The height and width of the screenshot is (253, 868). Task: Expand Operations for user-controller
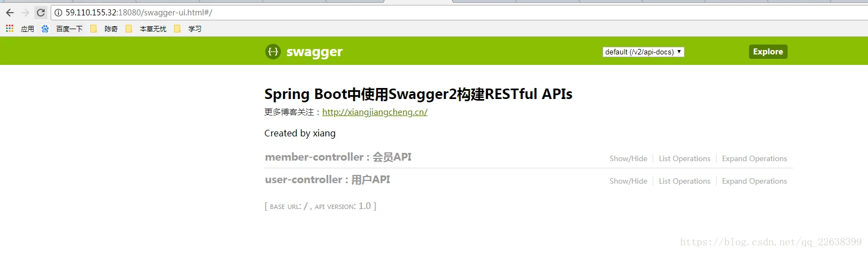[755, 181]
